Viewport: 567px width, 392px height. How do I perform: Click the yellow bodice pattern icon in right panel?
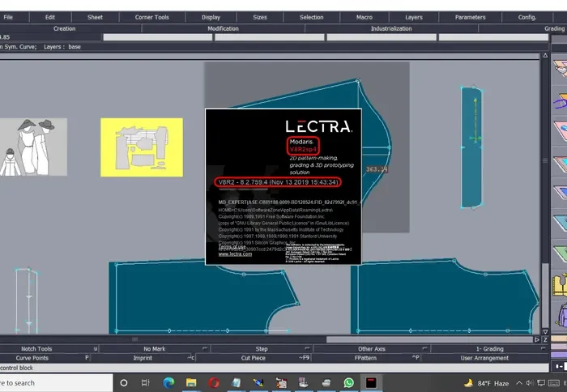560,284
